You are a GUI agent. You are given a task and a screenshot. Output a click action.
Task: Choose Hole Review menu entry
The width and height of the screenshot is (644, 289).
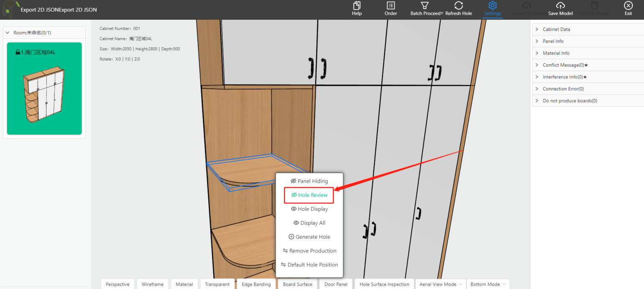tap(309, 195)
